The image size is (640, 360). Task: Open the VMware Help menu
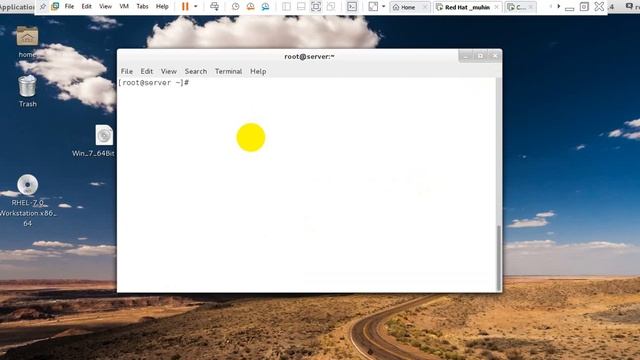[x=162, y=7]
